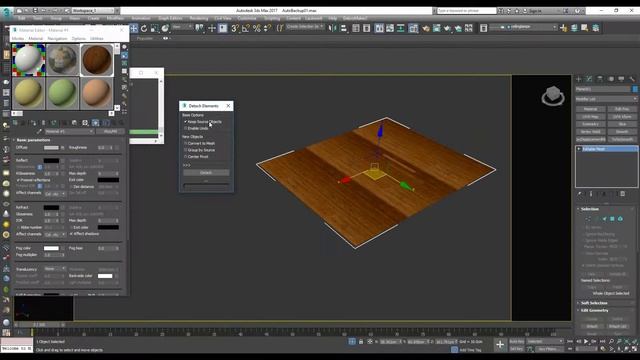Open the Hierarchy command panel tab
640x360 pixels.
point(600,79)
